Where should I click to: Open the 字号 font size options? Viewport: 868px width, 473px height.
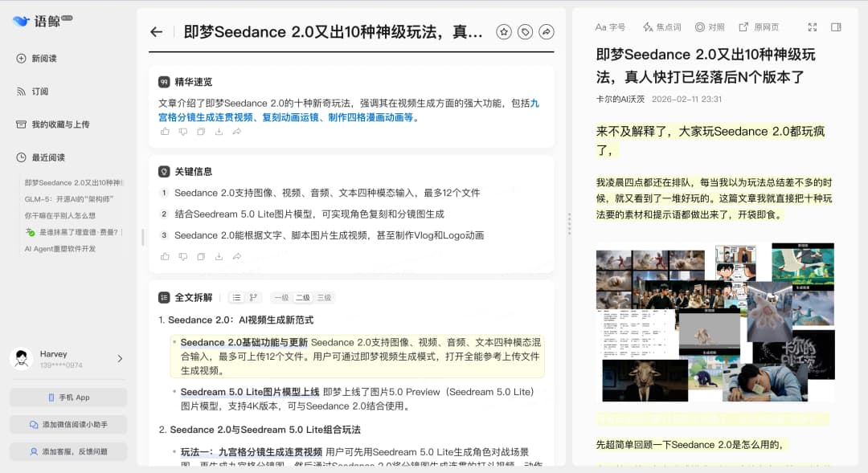pyautogui.click(x=610, y=27)
